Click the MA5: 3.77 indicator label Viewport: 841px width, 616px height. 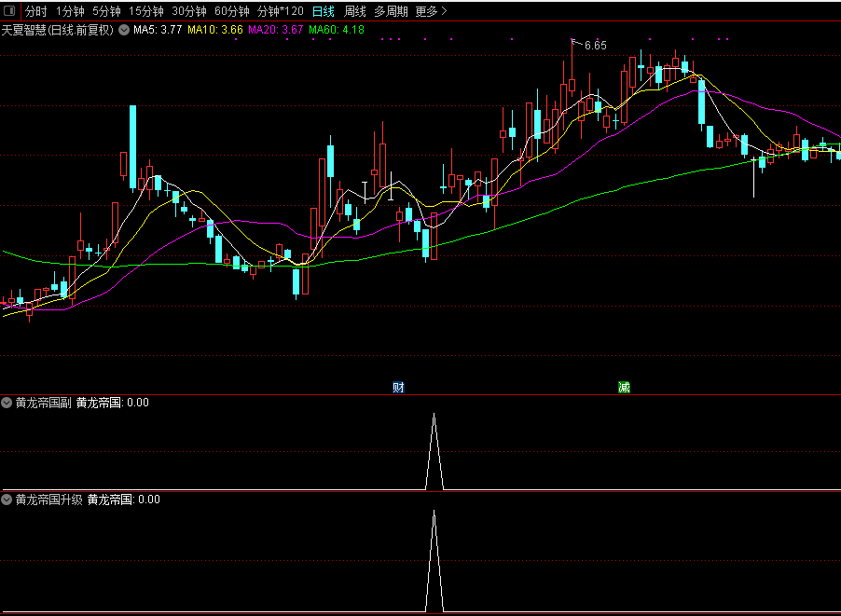pos(158,30)
